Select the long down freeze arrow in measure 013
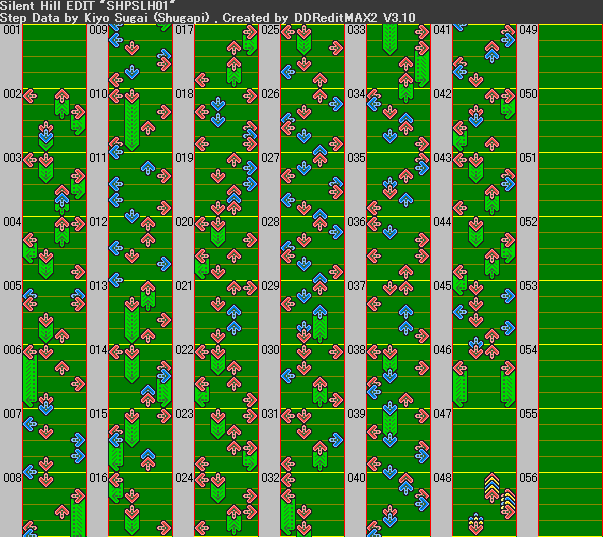Viewport: 603px width, 537px height. [132, 320]
